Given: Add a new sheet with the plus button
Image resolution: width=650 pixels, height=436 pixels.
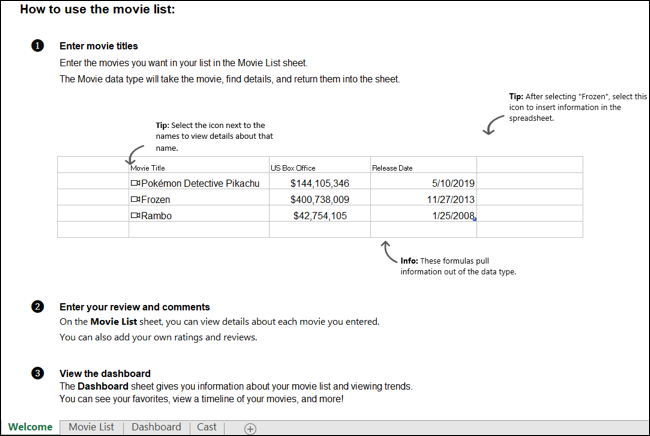Looking at the screenshot, I should pos(250,428).
